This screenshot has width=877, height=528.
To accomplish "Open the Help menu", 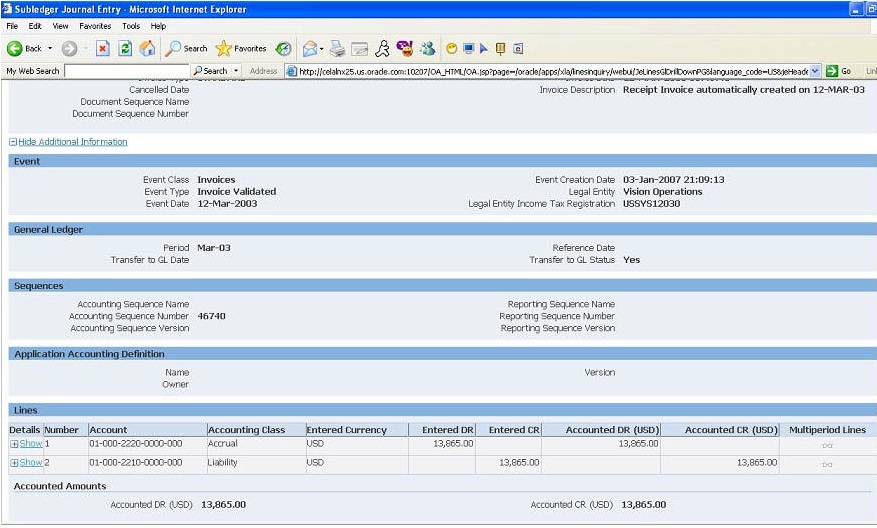I will click(158, 26).
